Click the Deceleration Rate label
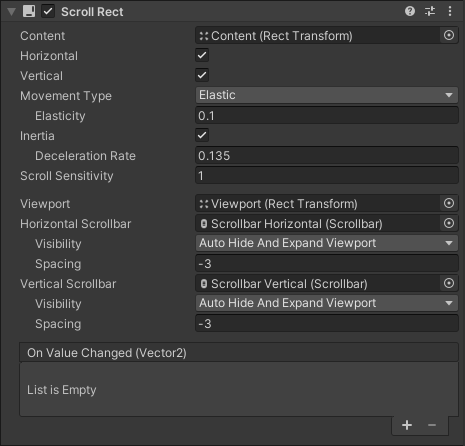This screenshot has height=446, width=465. (85, 156)
